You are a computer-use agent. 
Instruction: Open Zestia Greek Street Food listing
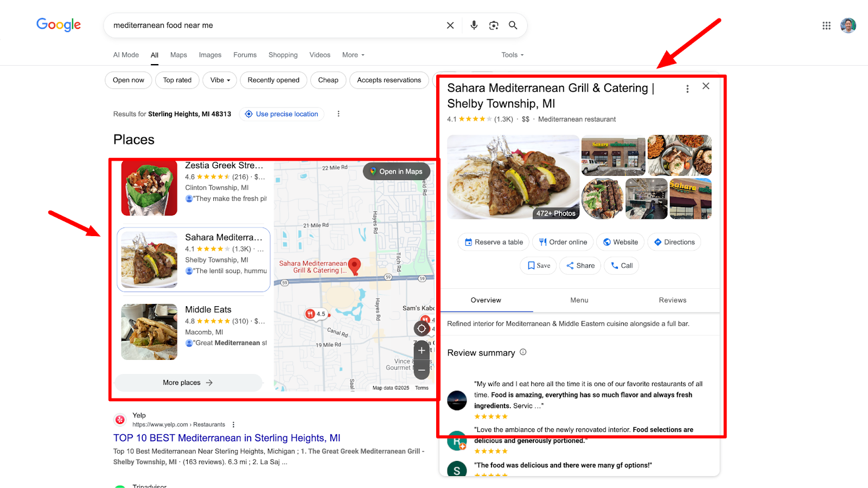click(225, 166)
